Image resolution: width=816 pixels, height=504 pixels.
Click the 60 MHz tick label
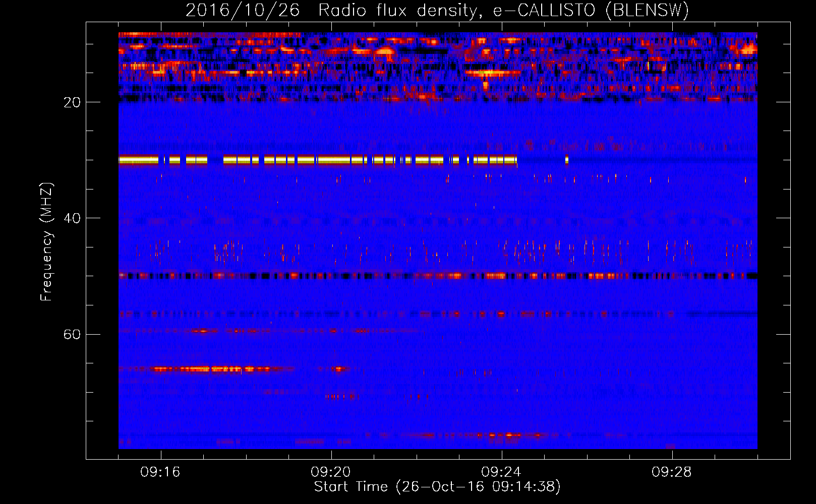(x=72, y=334)
